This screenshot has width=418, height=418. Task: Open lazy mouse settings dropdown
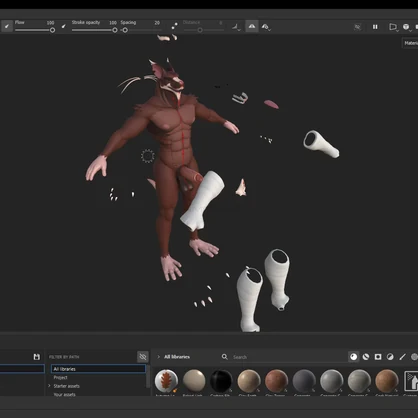tap(236, 27)
